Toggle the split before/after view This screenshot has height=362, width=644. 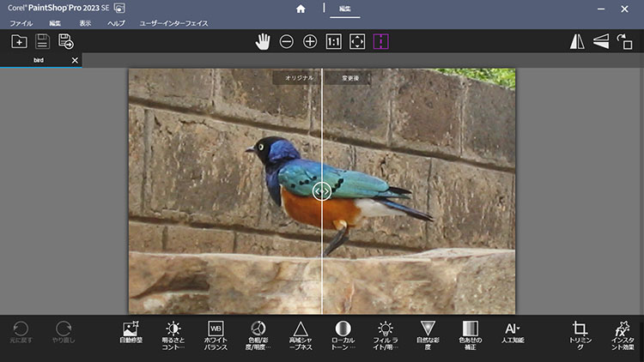(380, 41)
